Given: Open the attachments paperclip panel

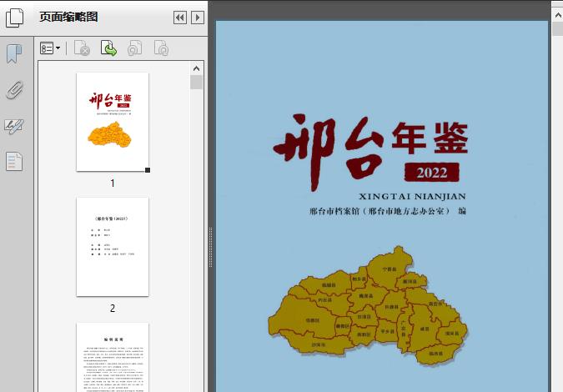Looking at the screenshot, I should point(15,90).
